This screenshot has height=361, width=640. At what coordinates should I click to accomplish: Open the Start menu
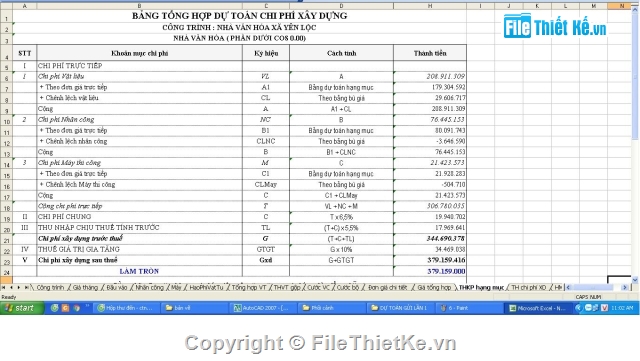click(x=22, y=308)
